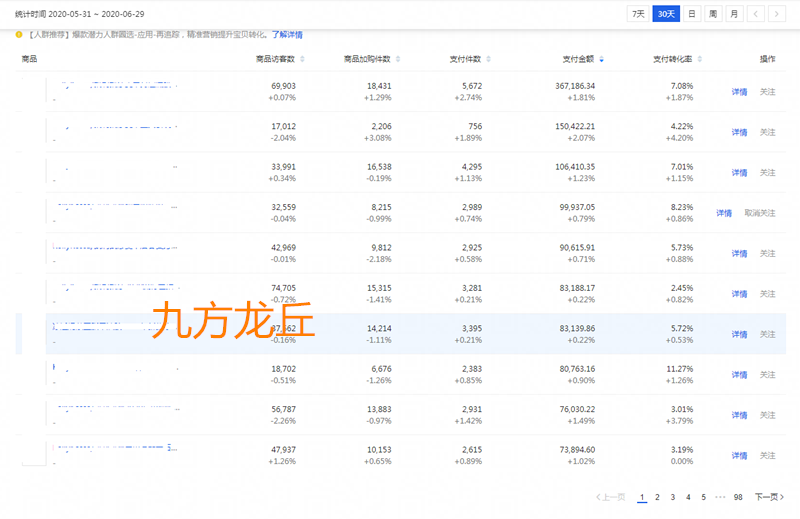Image resolution: width=800 pixels, height=519 pixels.
Task: Click conversion rate 8.23% cell
Action: (x=682, y=207)
